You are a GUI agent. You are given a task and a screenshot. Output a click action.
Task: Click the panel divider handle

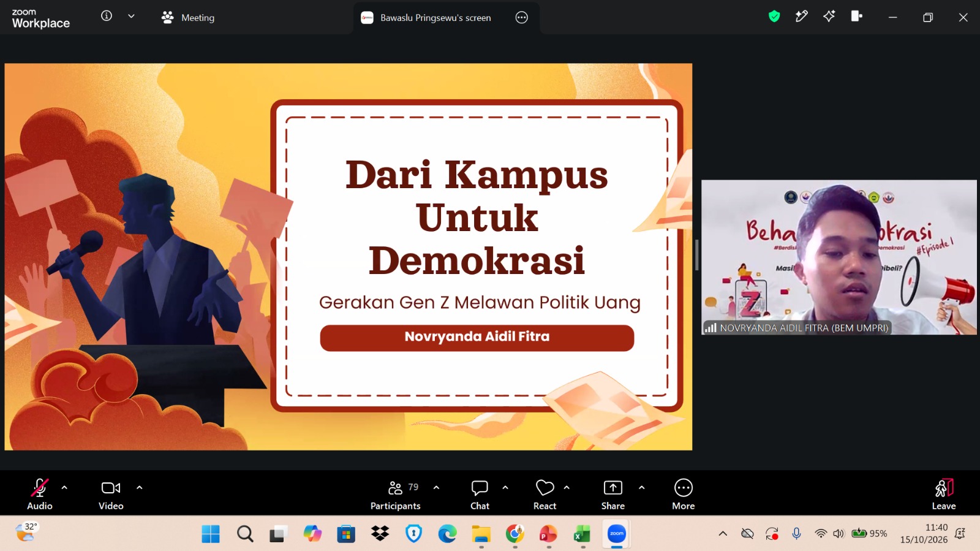click(x=697, y=256)
